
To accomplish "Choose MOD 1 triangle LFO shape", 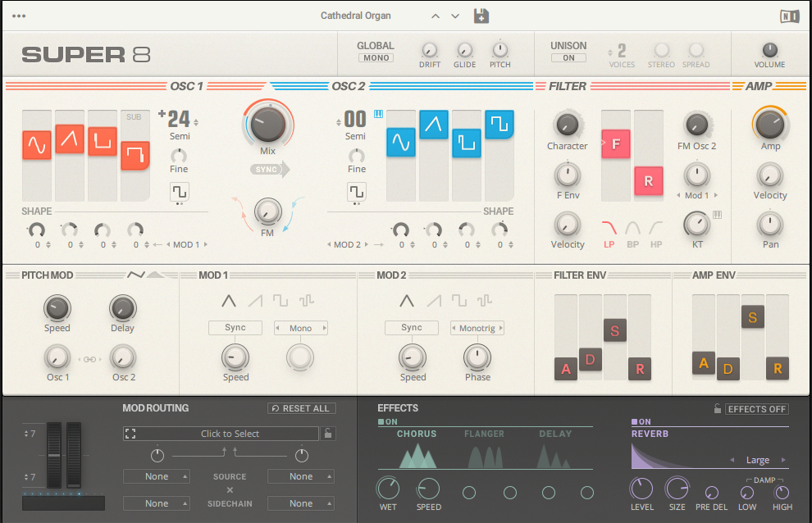I will coord(229,301).
